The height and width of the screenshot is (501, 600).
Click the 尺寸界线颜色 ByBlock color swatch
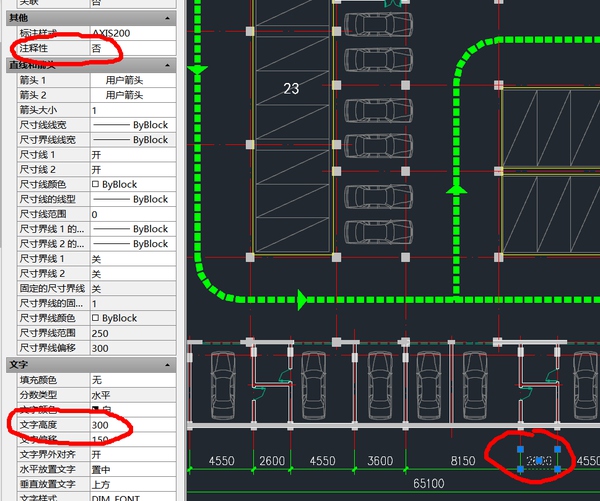tap(95, 318)
